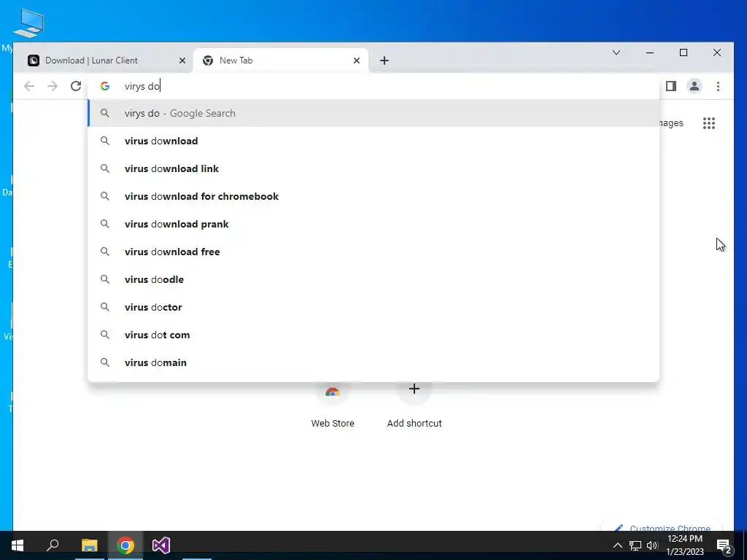Choose 'virus doodle' suggestion
The width and height of the screenshot is (747, 560).
[374, 279]
